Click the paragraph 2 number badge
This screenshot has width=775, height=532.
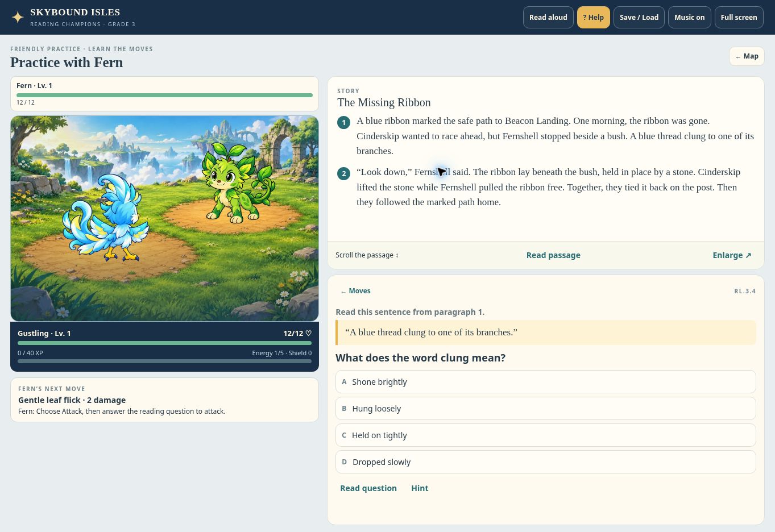tap(343, 173)
